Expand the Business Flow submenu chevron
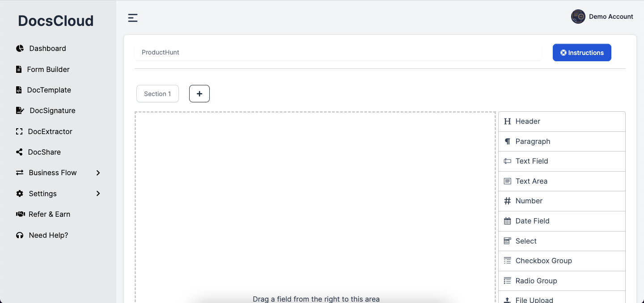The image size is (644, 303). (x=98, y=173)
